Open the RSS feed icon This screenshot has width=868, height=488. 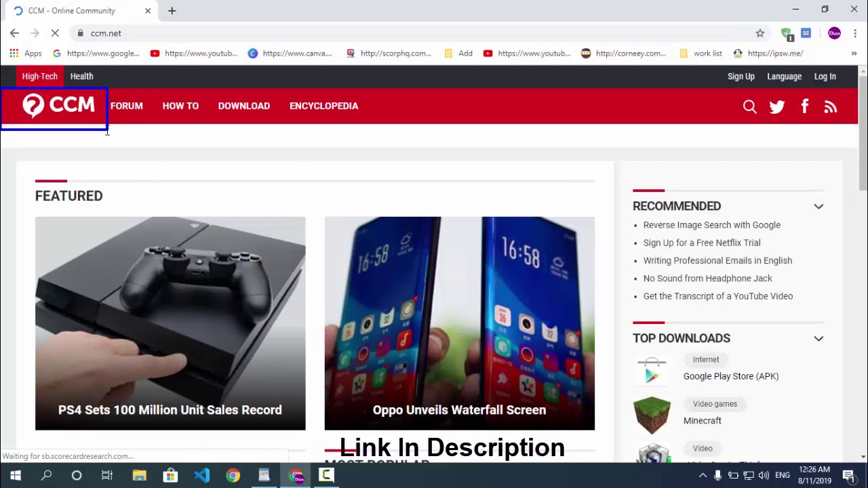click(x=831, y=106)
